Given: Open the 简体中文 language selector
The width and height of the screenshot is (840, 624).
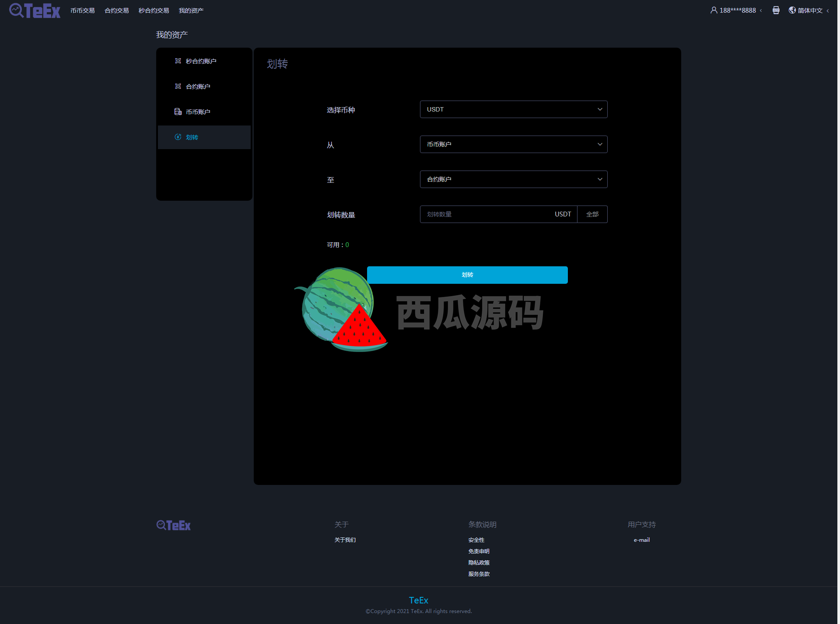Looking at the screenshot, I should tap(810, 10).
